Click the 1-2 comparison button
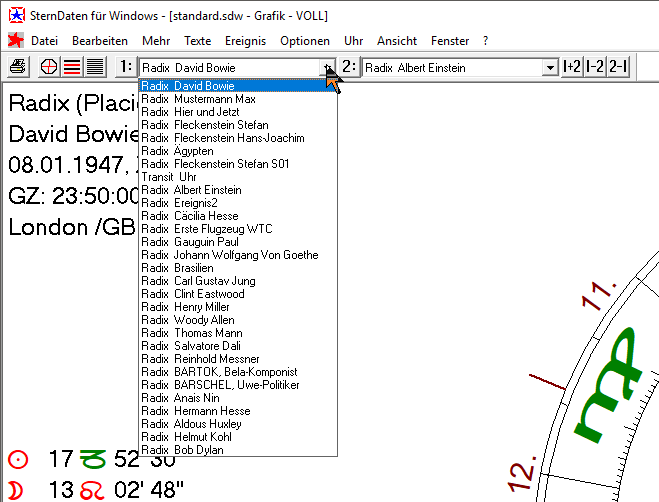Screen dimensions: 659x502 [x=595, y=66]
